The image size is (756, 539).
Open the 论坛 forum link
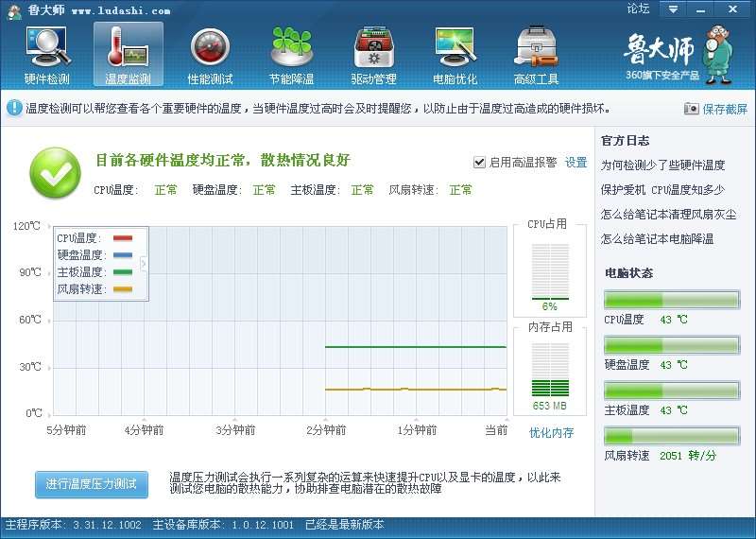click(638, 9)
